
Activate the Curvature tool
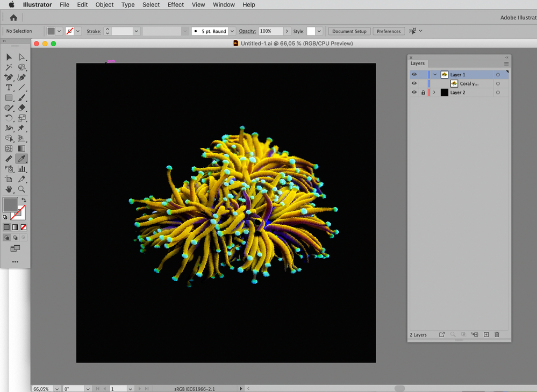coord(22,77)
